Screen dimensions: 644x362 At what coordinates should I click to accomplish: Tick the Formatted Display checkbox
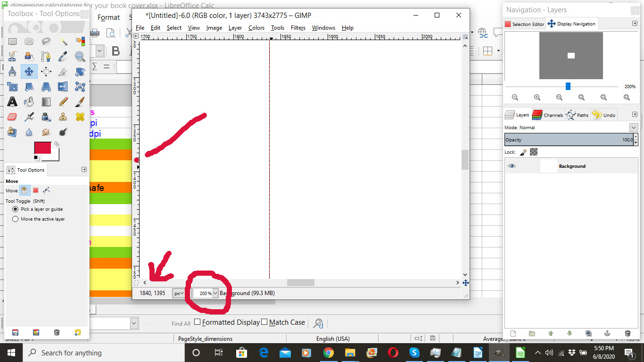tap(198, 322)
